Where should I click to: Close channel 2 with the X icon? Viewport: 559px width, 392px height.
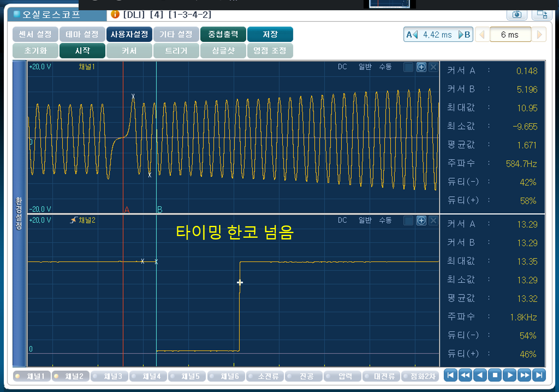point(433,220)
